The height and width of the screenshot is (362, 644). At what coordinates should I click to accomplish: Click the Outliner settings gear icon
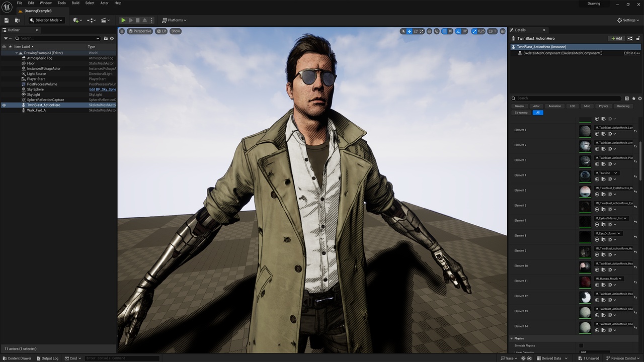tap(112, 38)
